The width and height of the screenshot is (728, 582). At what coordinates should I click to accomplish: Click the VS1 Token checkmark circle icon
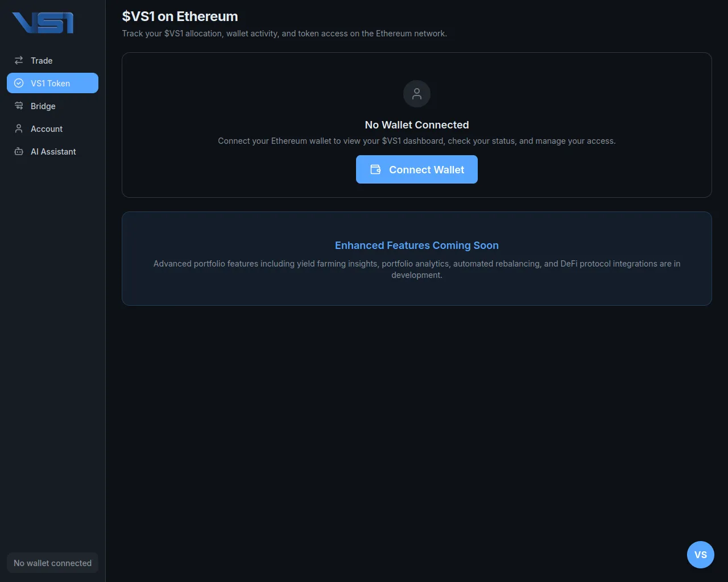[x=19, y=83]
